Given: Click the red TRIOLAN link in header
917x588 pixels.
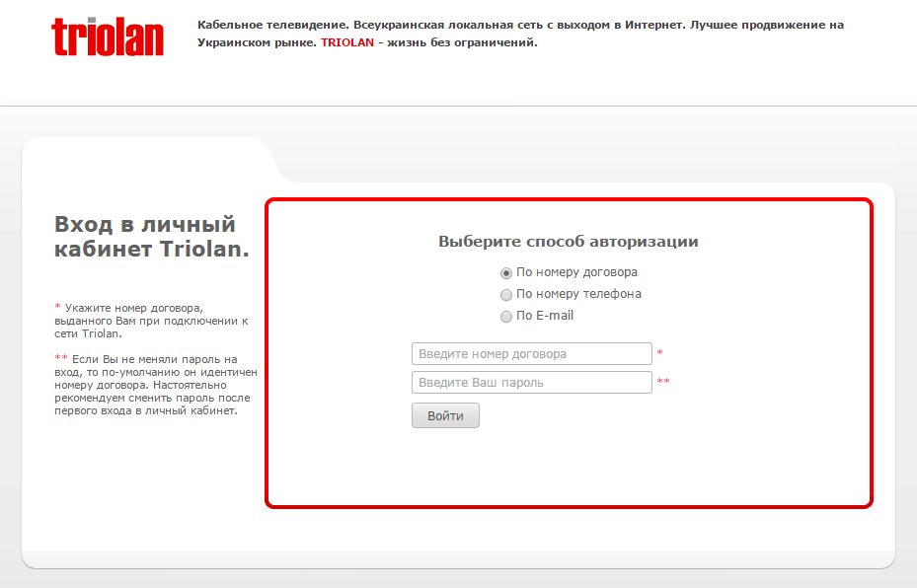Looking at the screenshot, I should point(347,42).
